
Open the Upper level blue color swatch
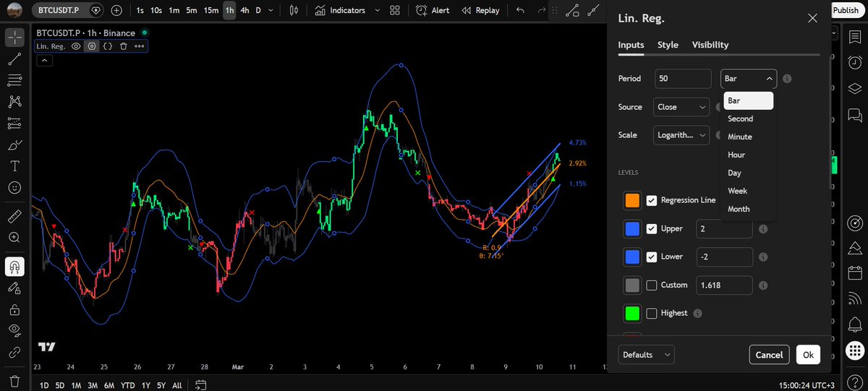[632, 228]
